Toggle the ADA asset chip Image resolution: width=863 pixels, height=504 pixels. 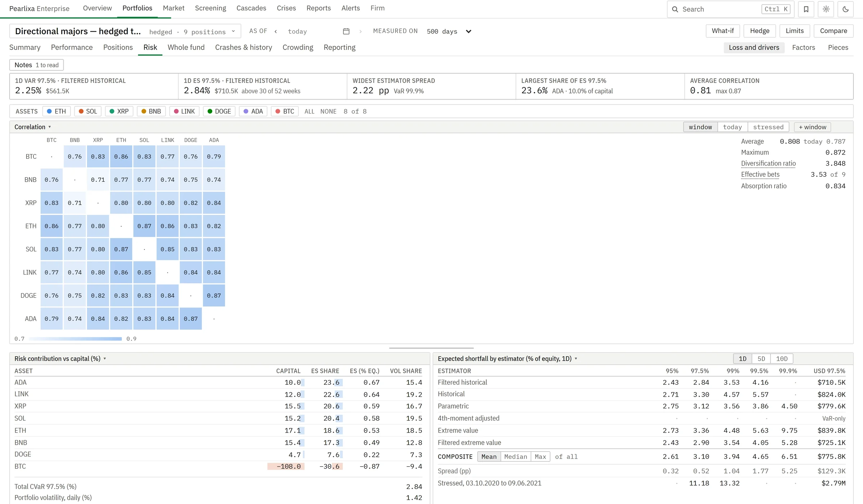click(x=254, y=111)
